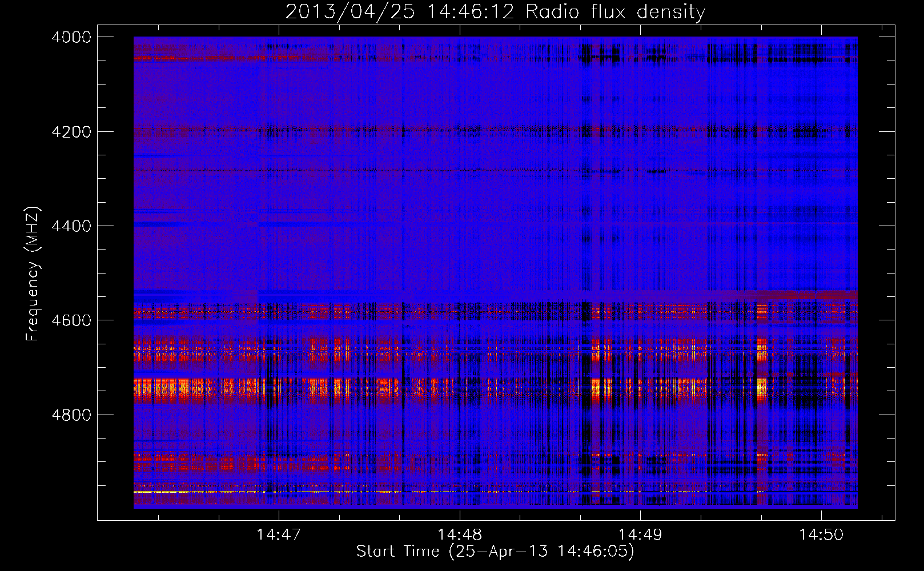The height and width of the screenshot is (571, 924).
Task: Click the "Frequency (MHZ)" y-axis title
Action: click(x=33, y=274)
